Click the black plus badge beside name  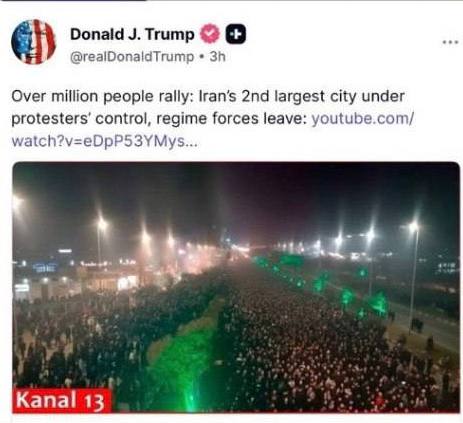(x=236, y=34)
